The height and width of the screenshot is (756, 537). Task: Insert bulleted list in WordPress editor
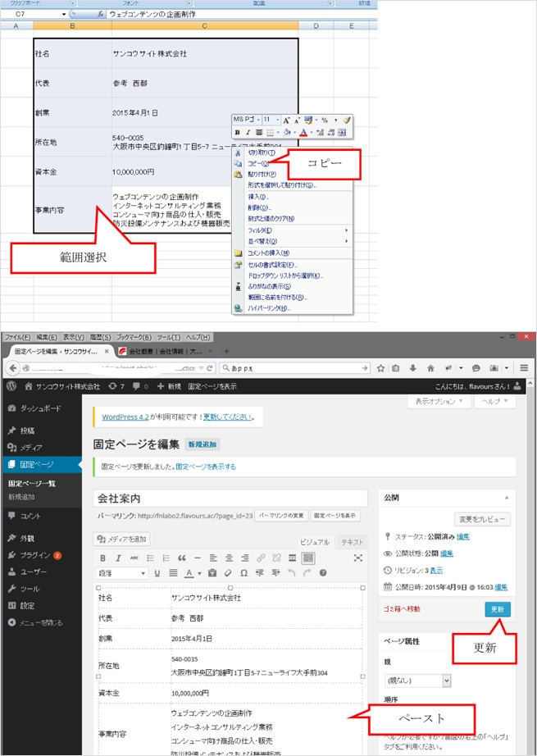150,558
